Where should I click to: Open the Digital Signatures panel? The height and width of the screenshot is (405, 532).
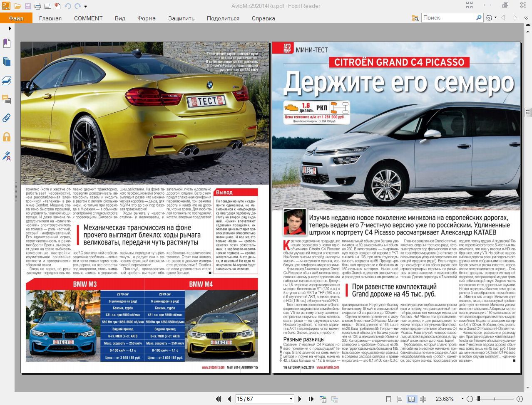[7, 156]
